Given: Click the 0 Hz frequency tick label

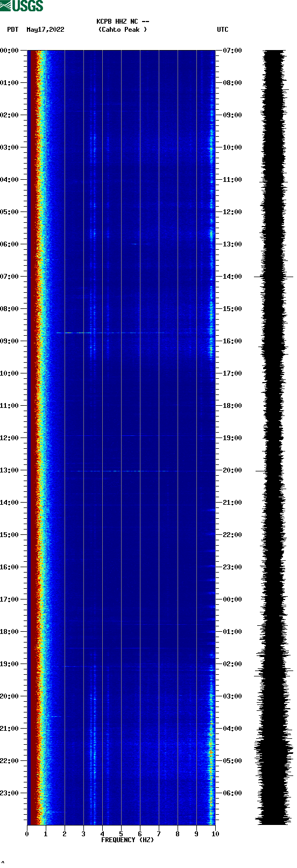Looking at the screenshot, I should [x=27, y=834].
